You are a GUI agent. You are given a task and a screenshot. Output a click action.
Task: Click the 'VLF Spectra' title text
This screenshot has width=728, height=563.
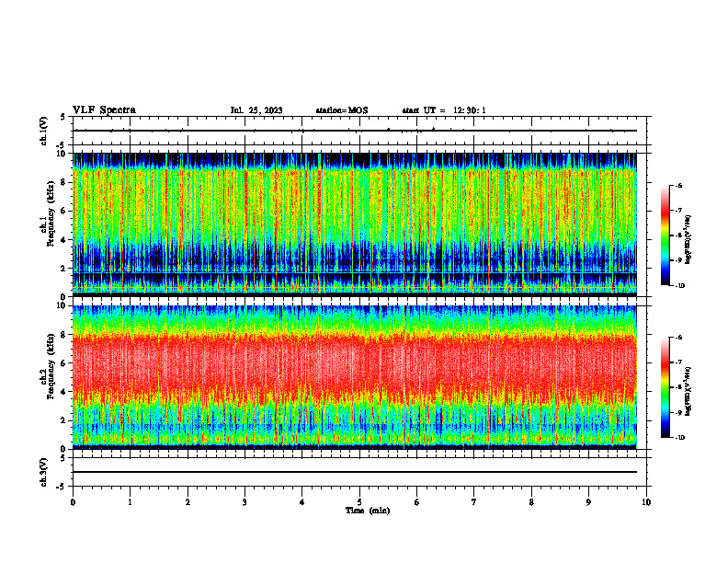click(104, 110)
